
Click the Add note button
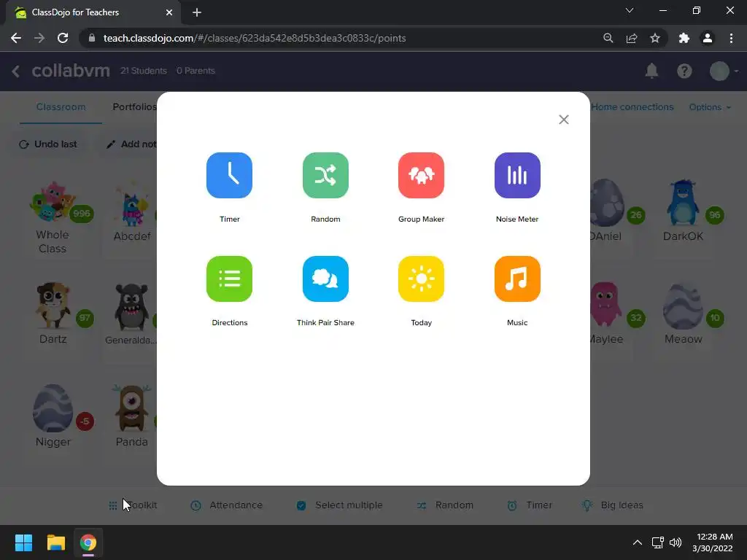(131, 144)
